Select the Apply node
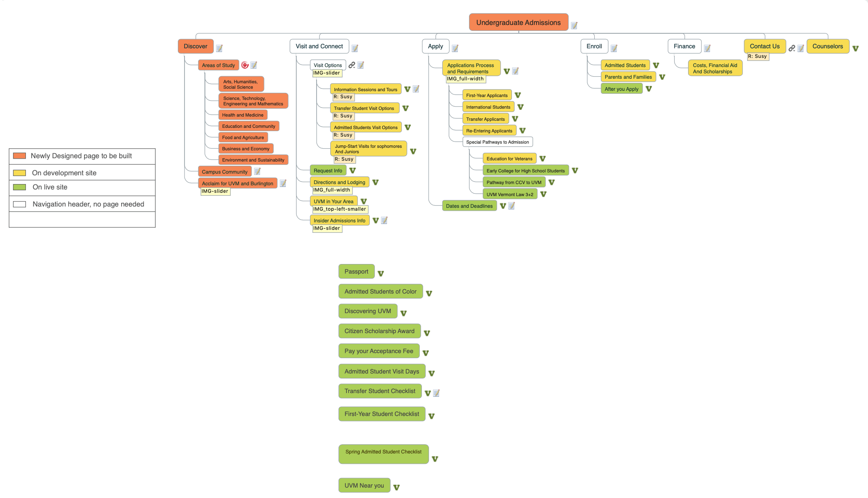Viewport: 868px width, 498px height. click(x=436, y=46)
